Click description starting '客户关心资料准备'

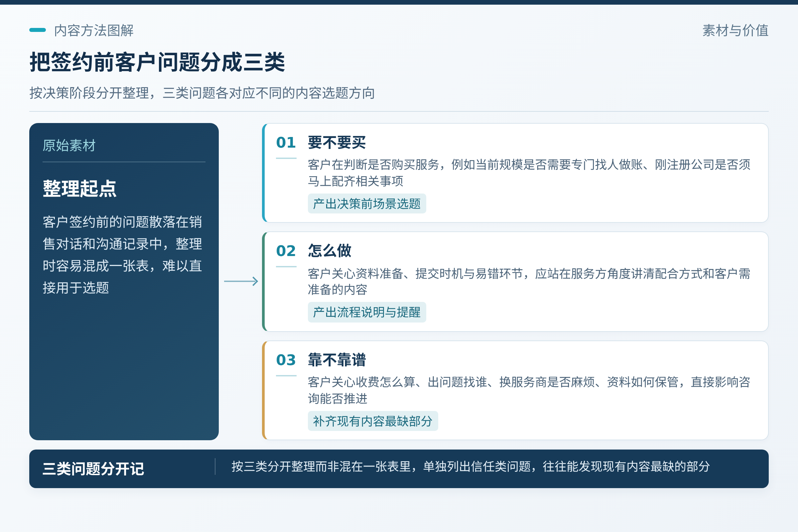tap(529, 282)
